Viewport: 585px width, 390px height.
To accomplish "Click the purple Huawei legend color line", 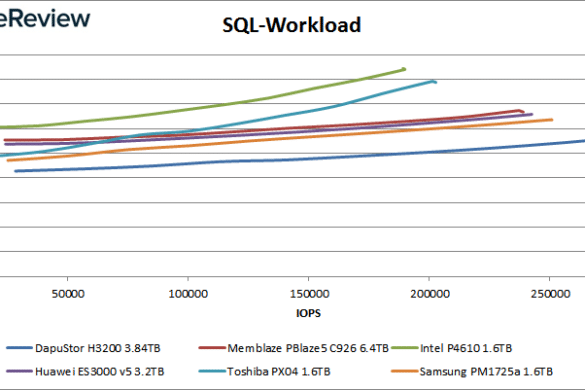I will point(19,372).
